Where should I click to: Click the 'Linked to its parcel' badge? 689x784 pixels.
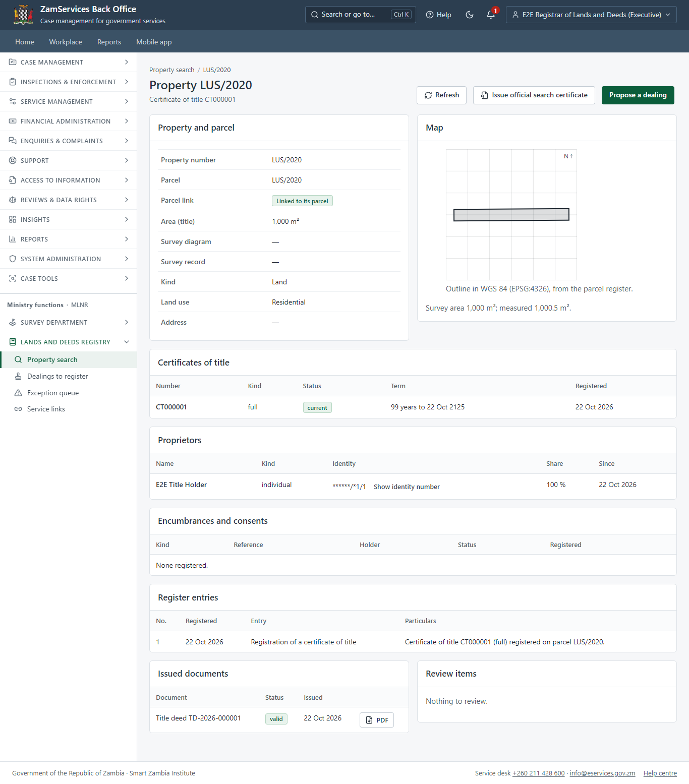click(x=302, y=201)
